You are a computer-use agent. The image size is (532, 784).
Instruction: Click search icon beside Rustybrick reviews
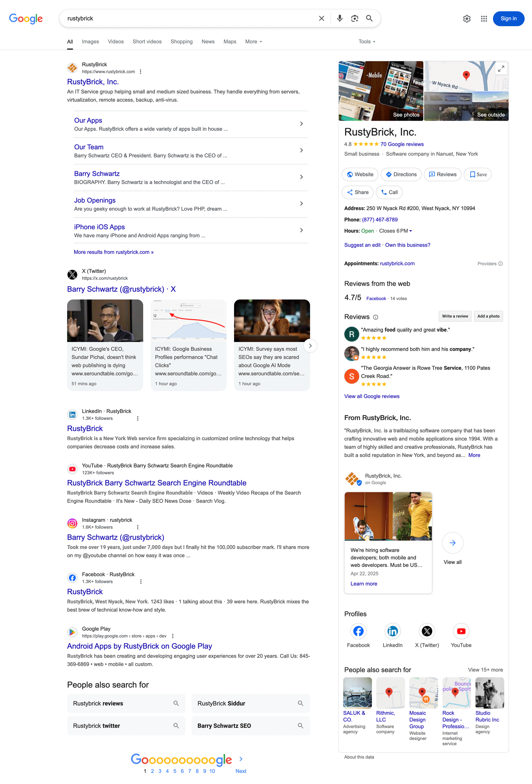coord(176,703)
